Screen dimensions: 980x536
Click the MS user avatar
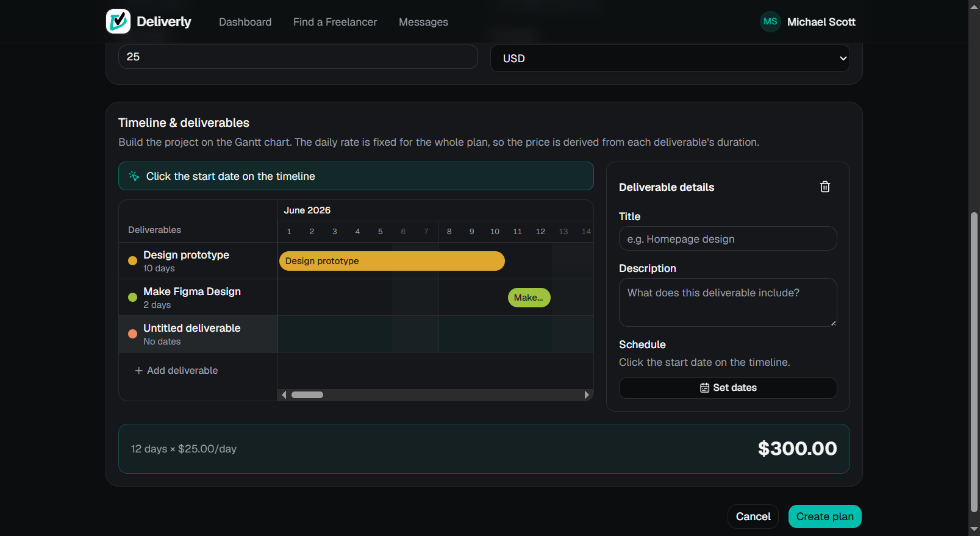770,21
